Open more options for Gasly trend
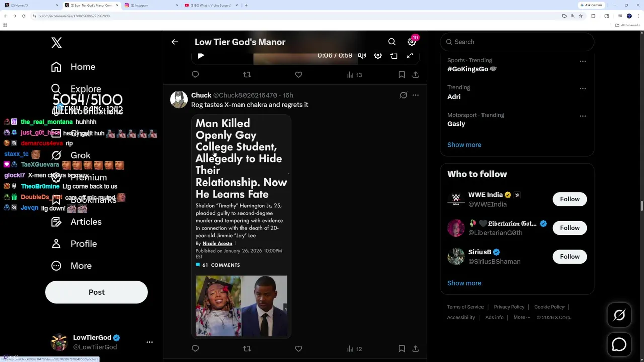Viewport: 644px width, 362px height. point(583,116)
